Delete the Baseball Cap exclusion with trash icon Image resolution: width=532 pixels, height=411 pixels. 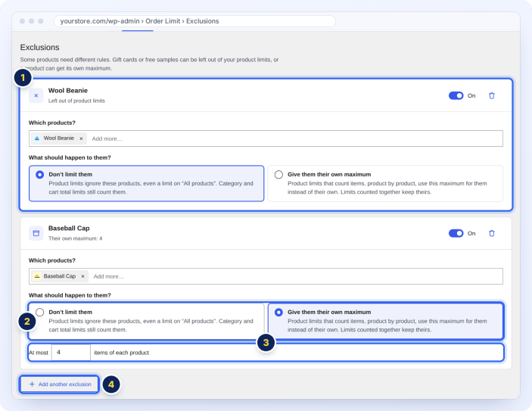tap(492, 233)
